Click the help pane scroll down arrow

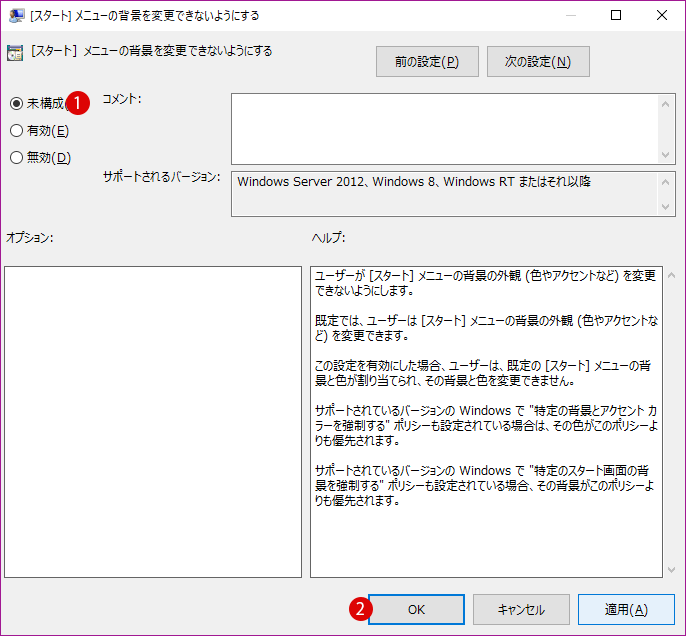coord(672,570)
